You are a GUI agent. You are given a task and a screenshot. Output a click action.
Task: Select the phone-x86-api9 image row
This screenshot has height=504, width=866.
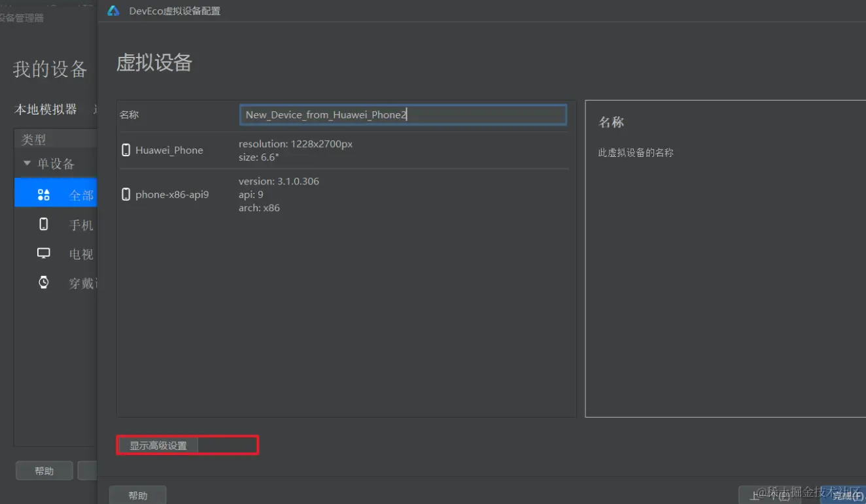(x=343, y=195)
